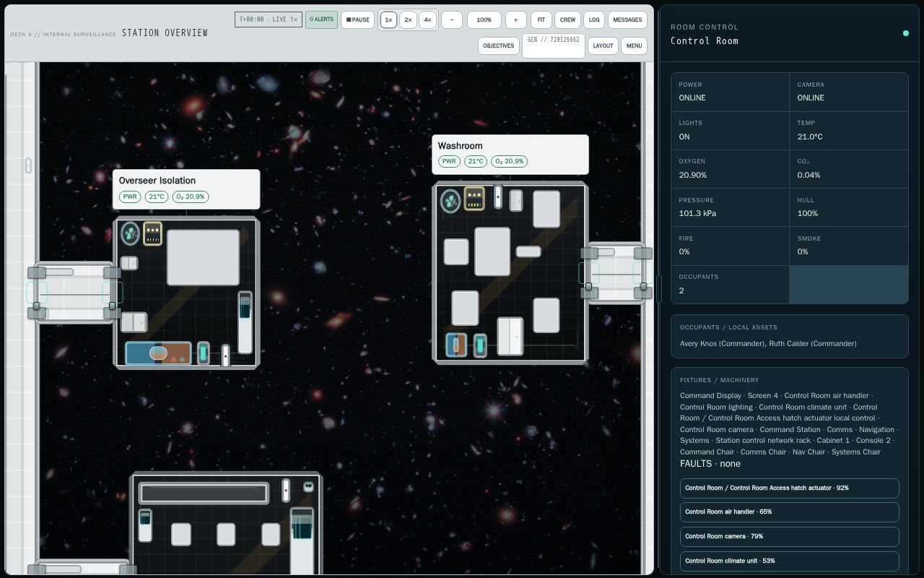Click the Control Room air handler 65% bar
The width and height of the screenshot is (924, 578).
pos(790,512)
